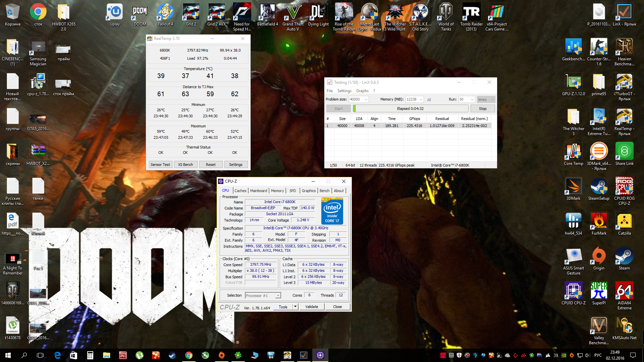644x362 pixels.
Task: Expand the Tools dropdown arrow in CPU-Z
Action: [295, 307]
